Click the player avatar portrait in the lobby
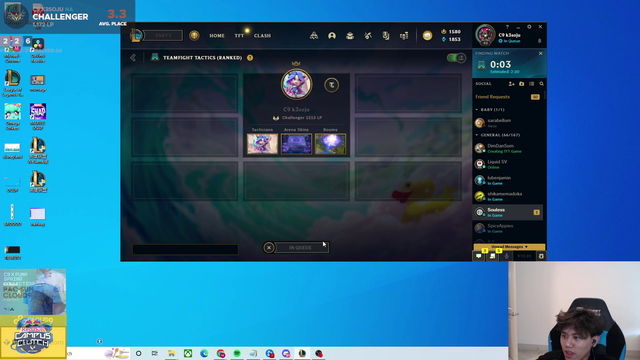 pos(296,84)
